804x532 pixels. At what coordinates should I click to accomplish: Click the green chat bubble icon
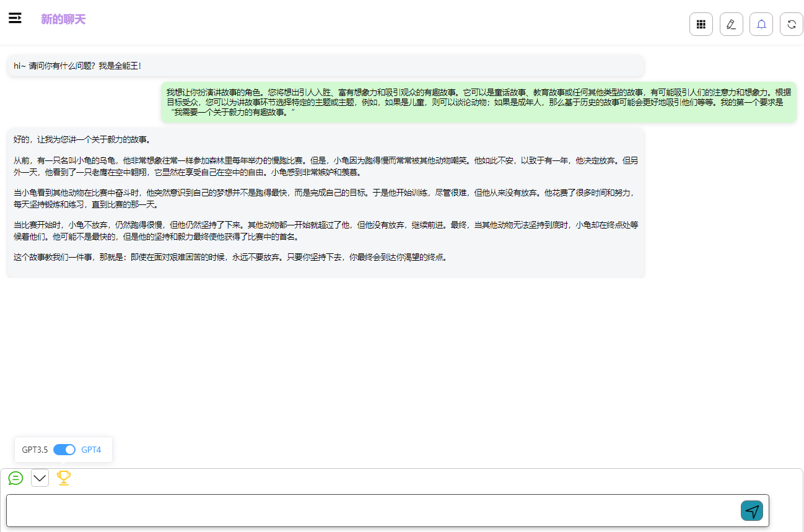(15, 478)
